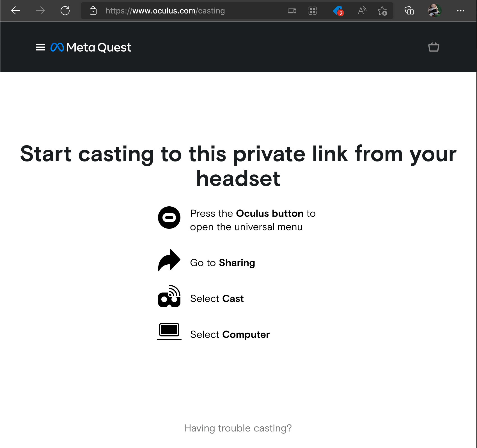This screenshot has width=477, height=448.
Task: Click the browser forward arrow
Action: click(40, 11)
